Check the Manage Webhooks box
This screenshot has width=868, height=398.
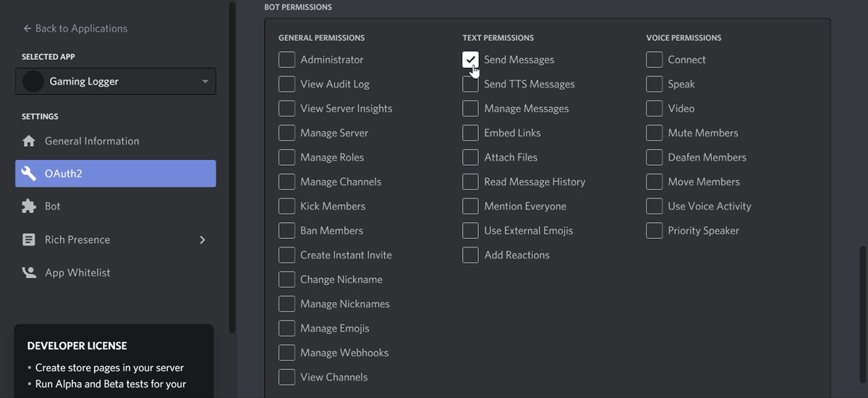[286, 352]
